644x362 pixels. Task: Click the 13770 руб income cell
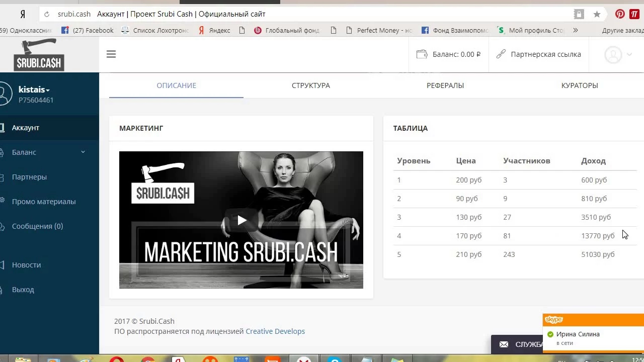pyautogui.click(x=598, y=236)
